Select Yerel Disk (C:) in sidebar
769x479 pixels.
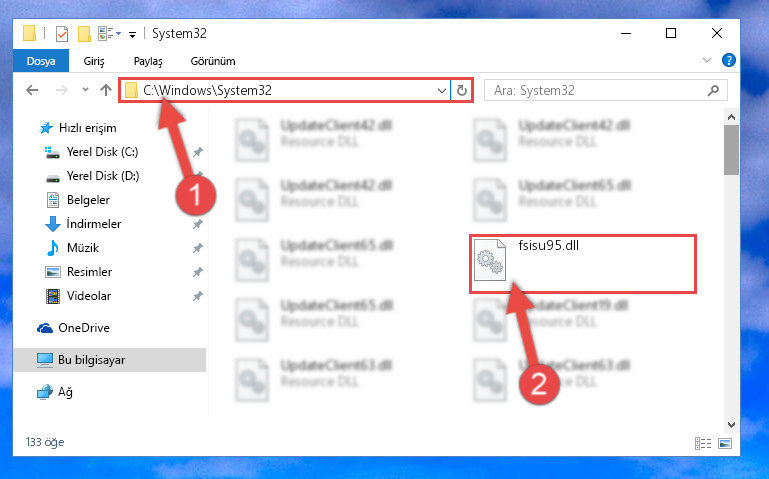tap(103, 152)
